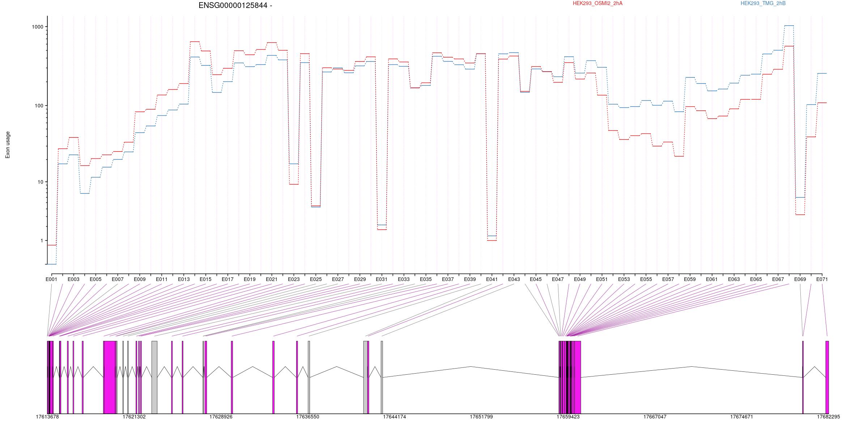Click the Exon usage axis title

click(x=8, y=145)
